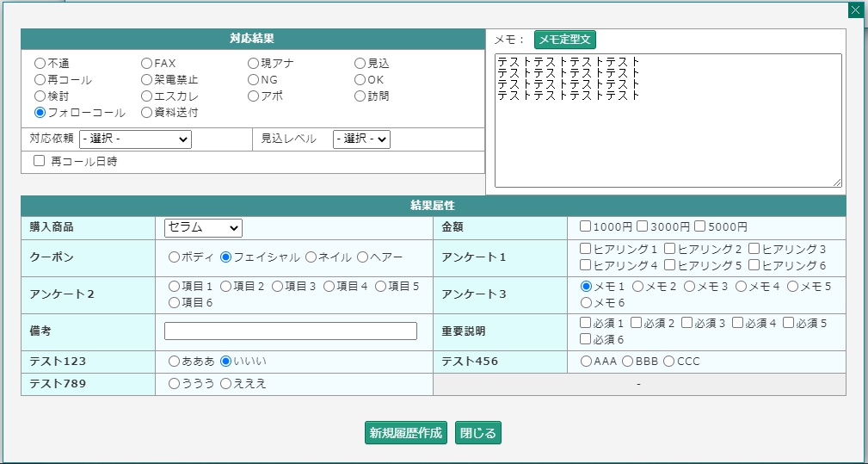
Task: Click into the メモ text area
Action: pyautogui.click(x=668, y=121)
